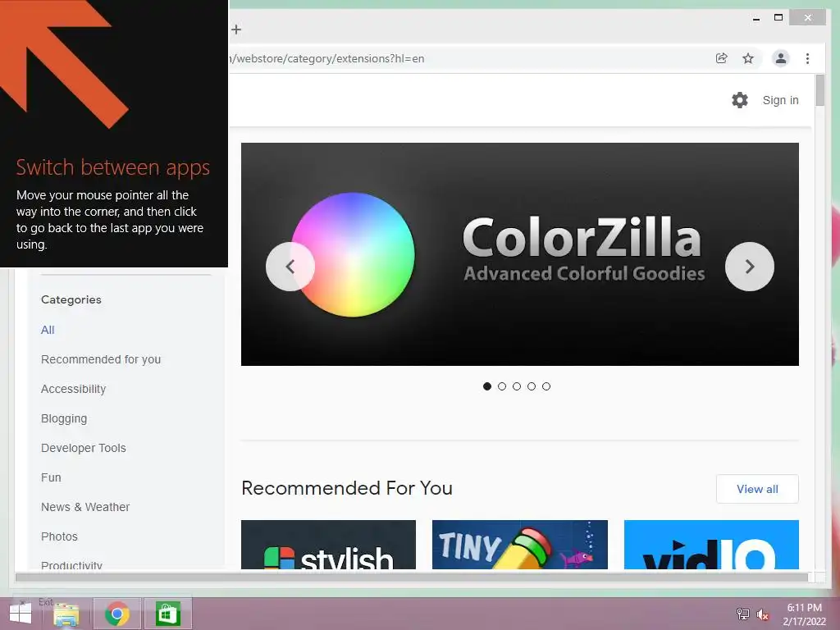Select the All category
The width and height of the screenshot is (840, 630).
click(x=48, y=330)
